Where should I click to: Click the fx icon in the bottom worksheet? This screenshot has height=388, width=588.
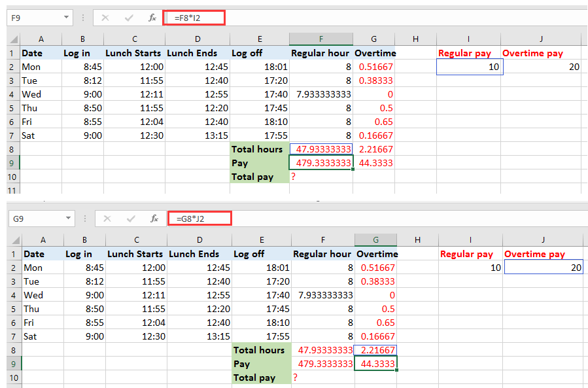pyautogui.click(x=153, y=219)
